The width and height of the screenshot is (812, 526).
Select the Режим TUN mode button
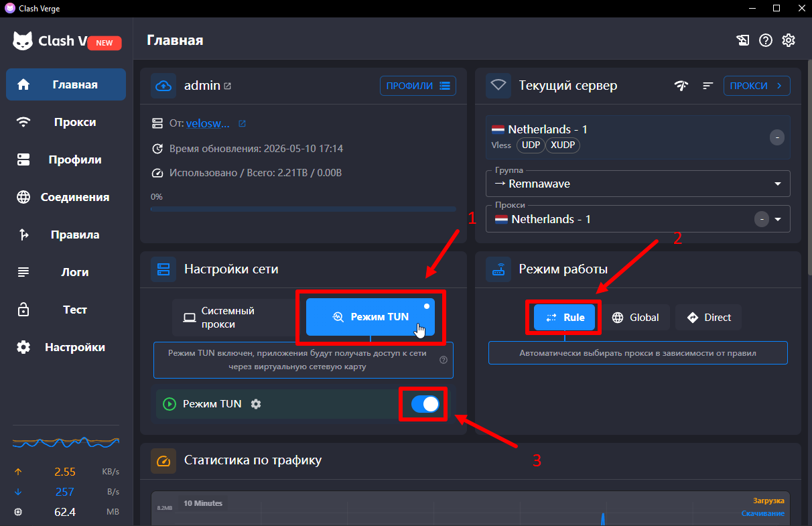pos(370,317)
